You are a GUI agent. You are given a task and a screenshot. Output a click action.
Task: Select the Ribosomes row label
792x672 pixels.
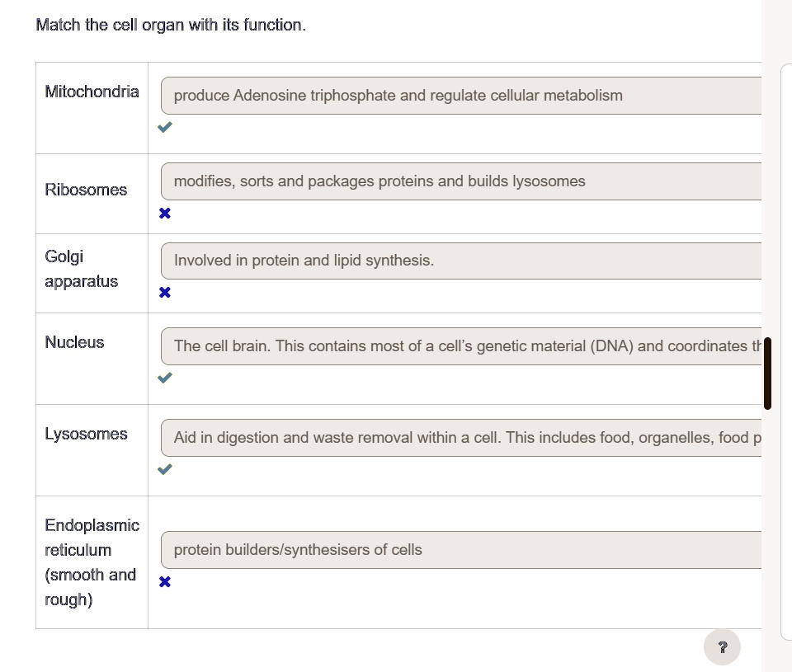coord(86,190)
